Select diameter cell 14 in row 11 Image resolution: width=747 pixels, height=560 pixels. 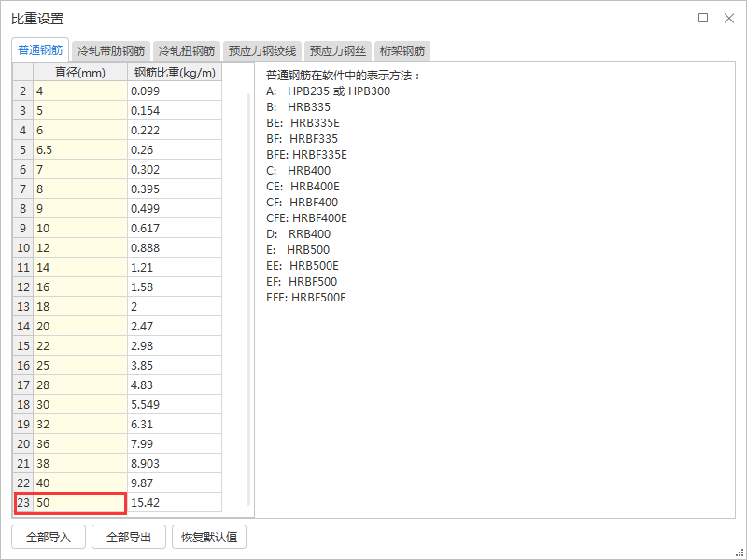[x=80, y=268]
